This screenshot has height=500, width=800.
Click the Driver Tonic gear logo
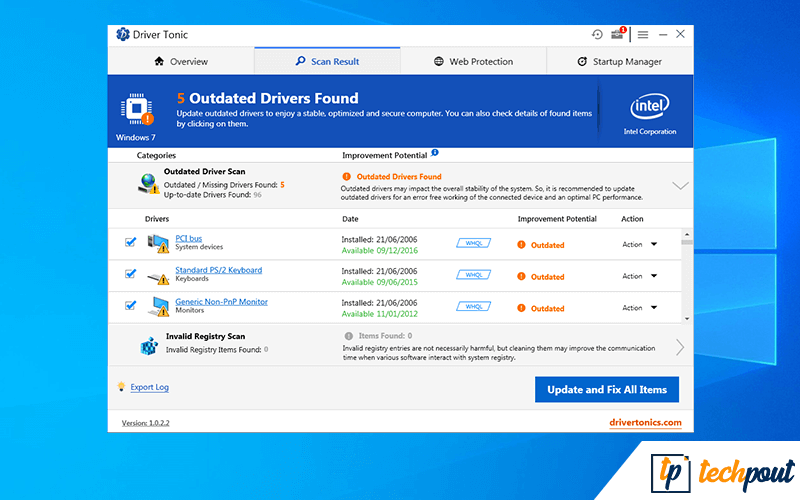click(122, 34)
